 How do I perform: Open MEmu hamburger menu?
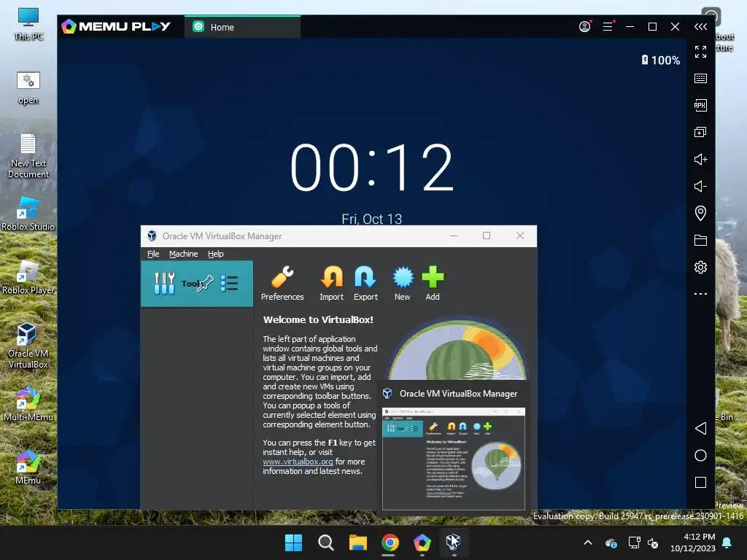coord(608,27)
